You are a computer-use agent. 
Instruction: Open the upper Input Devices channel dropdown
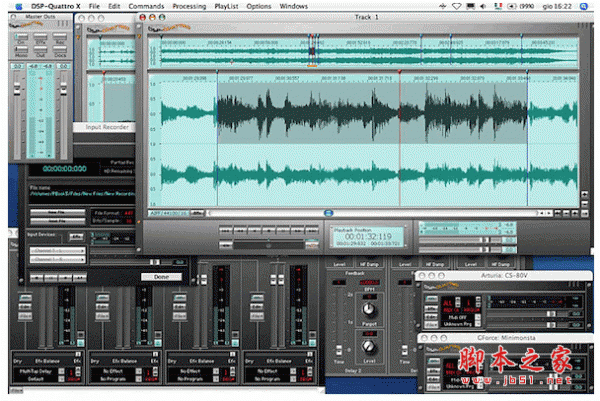57,250
